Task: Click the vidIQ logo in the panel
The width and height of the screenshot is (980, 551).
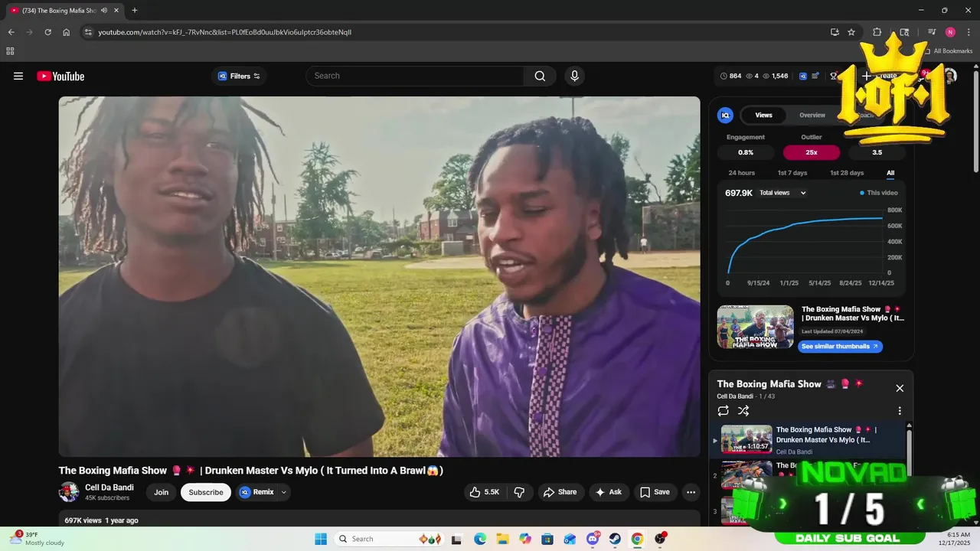Action: (725, 115)
